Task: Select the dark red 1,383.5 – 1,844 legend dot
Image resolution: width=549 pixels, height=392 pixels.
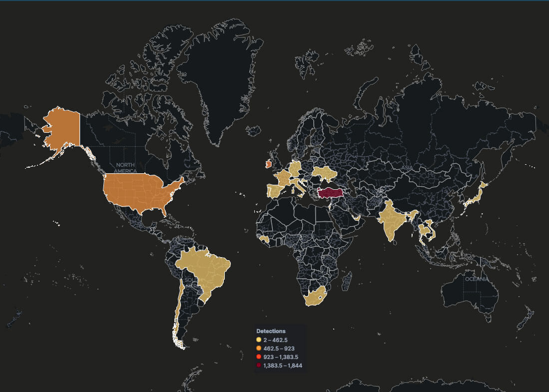Action: (259, 366)
